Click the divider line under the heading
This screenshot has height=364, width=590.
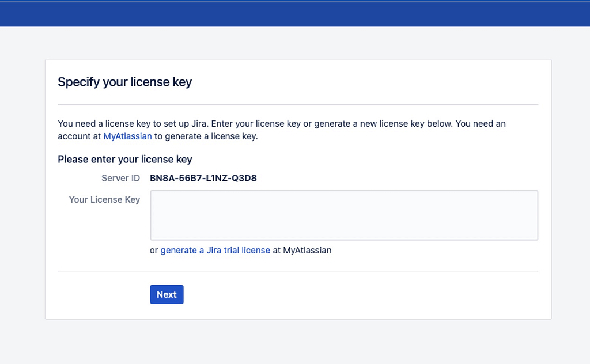pyautogui.click(x=298, y=104)
